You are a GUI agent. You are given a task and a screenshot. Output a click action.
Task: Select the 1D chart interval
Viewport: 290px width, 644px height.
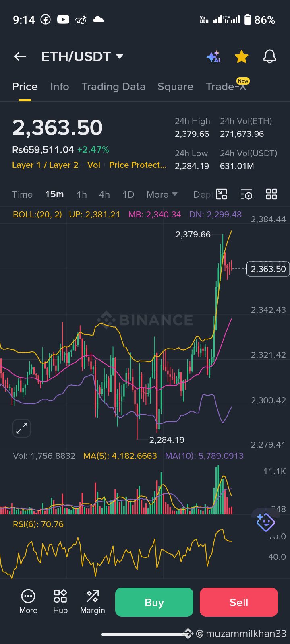(128, 194)
